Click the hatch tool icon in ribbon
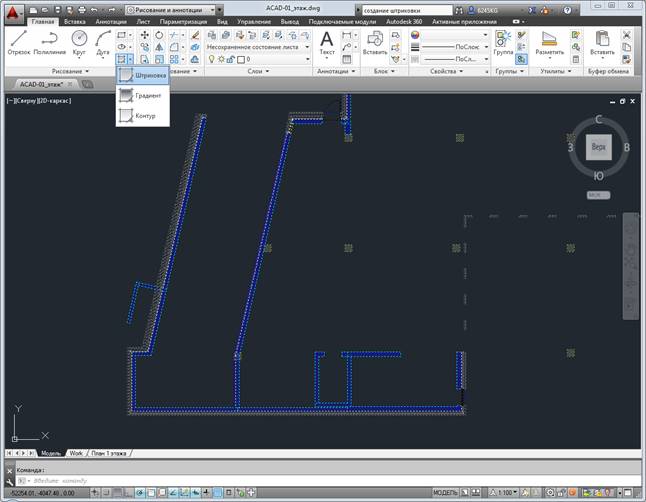This screenshot has width=646, height=502. click(x=121, y=59)
